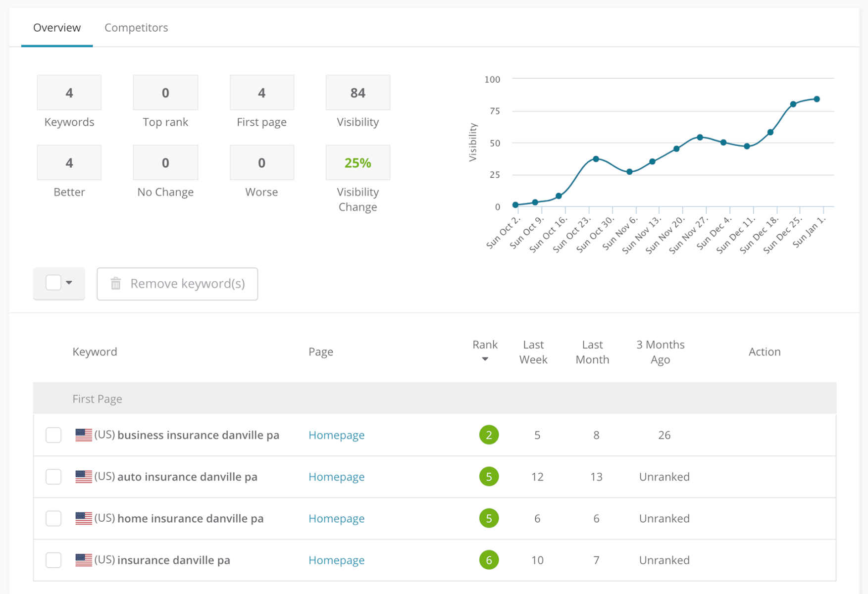Click the Page column header
Image resolution: width=868 pixels, height=594 pixels.
point(321,352)
